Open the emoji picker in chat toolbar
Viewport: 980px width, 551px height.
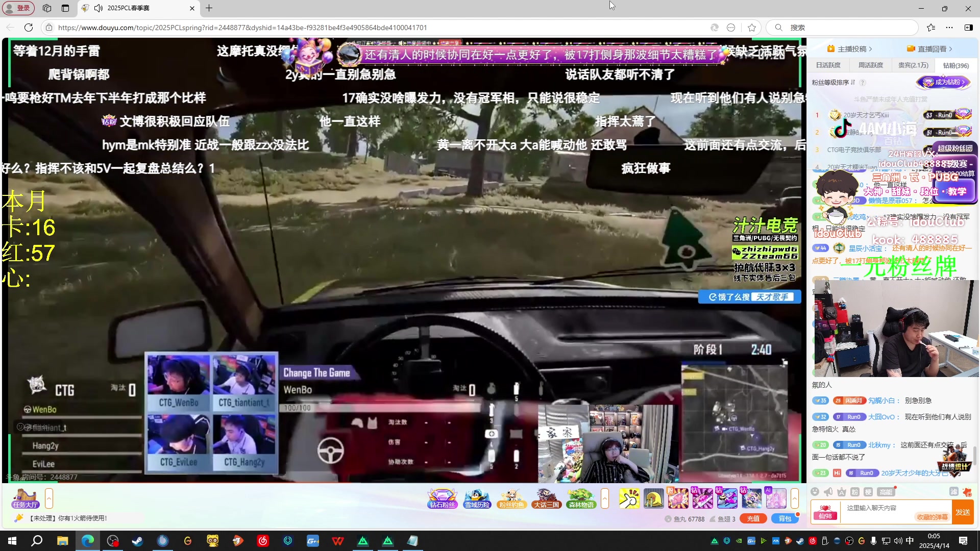point(815,492)
